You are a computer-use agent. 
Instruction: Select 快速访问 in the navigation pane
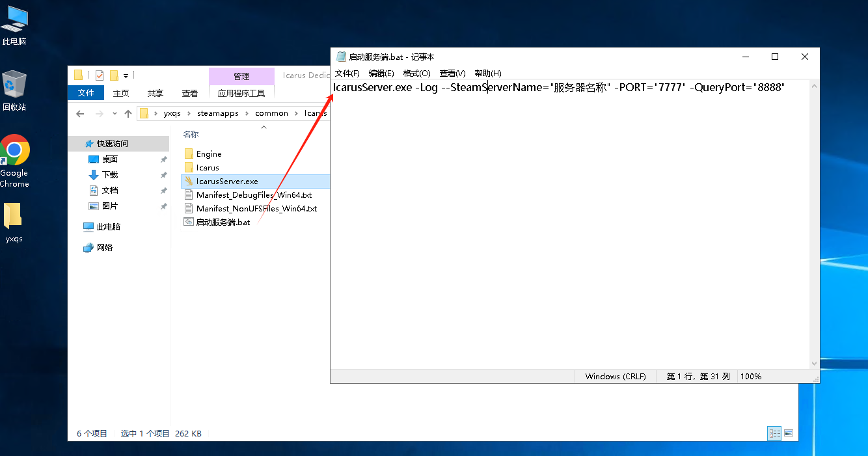click(x=113, y=144)
